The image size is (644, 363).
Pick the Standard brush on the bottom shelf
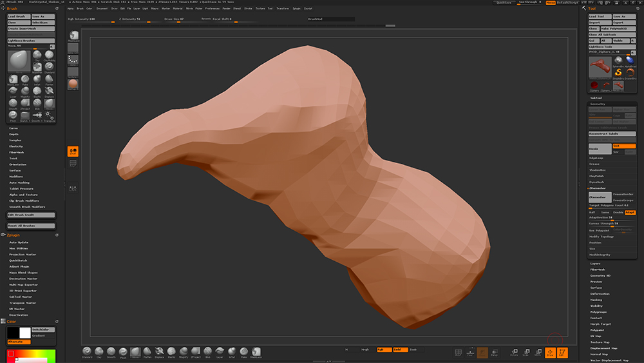coord(87,352)
